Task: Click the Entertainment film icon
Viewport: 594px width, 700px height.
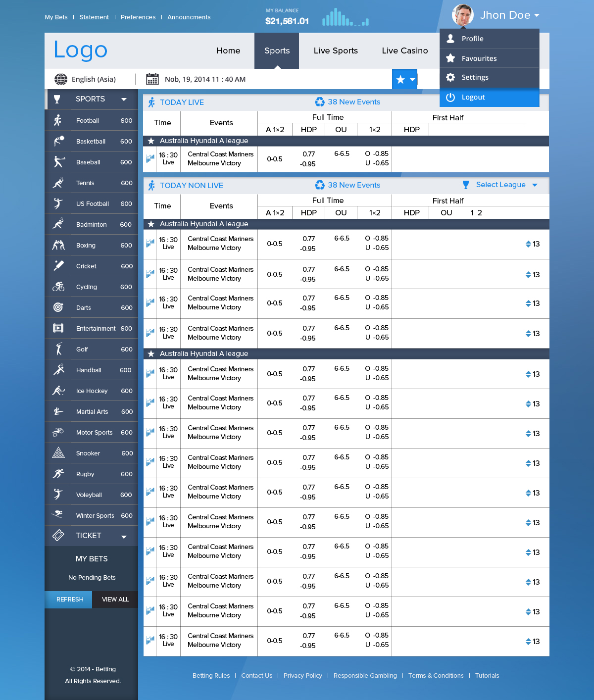Action: pyautogui.click(x=58, y=328)
